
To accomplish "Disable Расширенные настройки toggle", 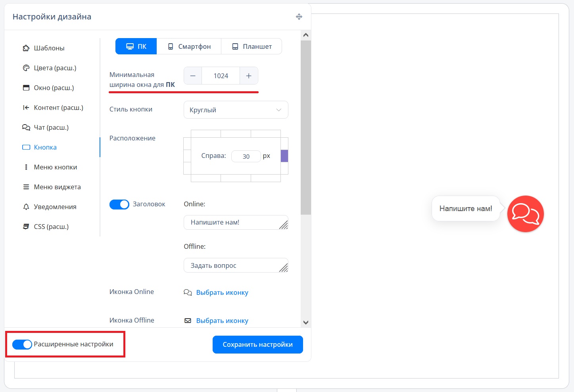I will coord(22,344).
